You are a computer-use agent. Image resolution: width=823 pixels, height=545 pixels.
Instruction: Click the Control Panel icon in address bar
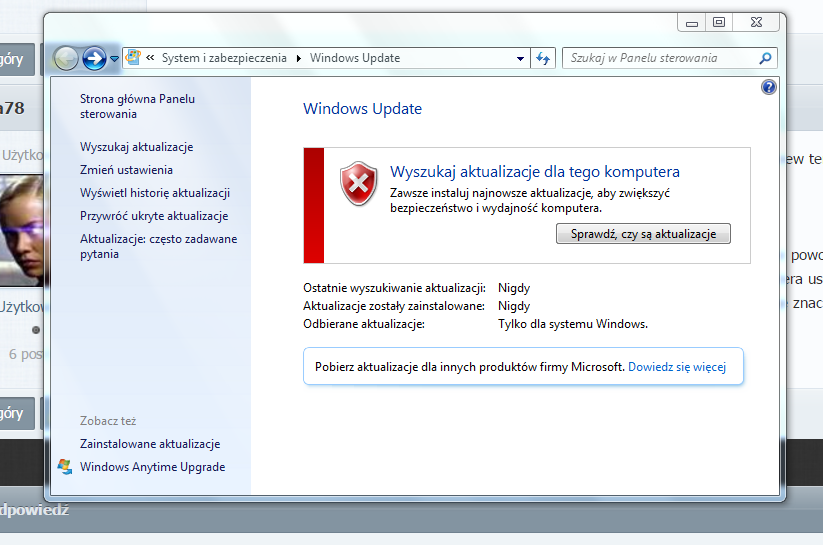point(133,57)
